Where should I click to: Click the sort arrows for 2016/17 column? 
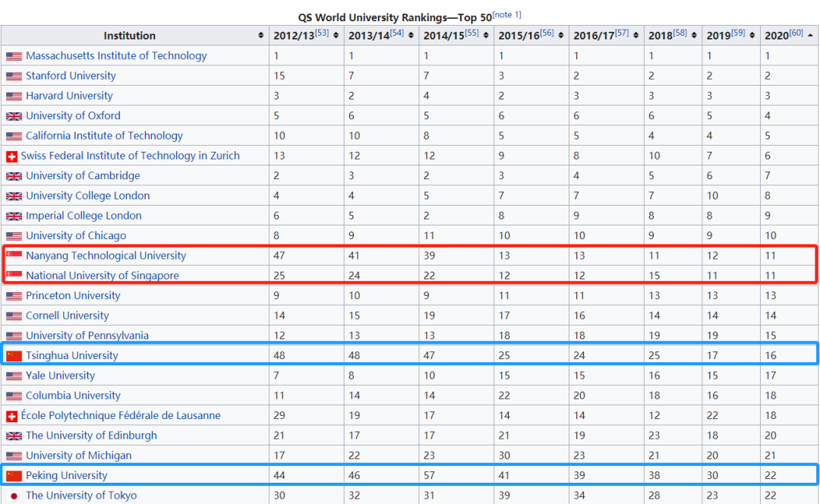point(636,36)
